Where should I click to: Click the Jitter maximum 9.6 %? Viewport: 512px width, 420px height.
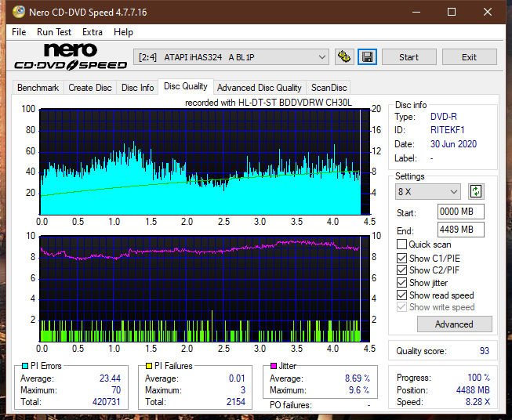[x=359, y=390]
